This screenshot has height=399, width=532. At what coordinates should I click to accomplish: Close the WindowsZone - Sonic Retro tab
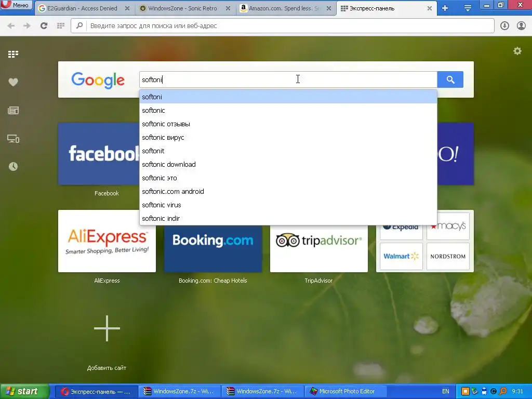(x=228, y=8)
